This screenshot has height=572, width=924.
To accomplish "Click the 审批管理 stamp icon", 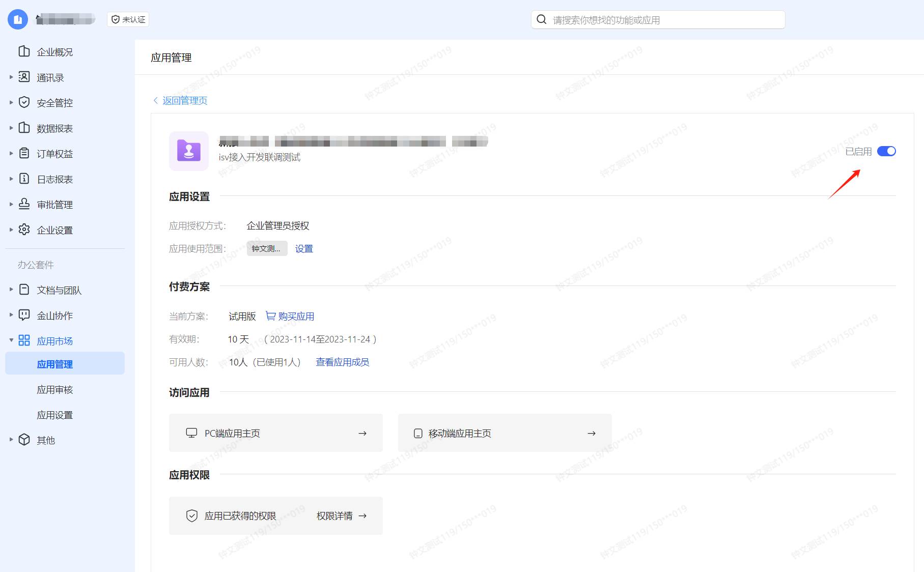I will (24, 204).
